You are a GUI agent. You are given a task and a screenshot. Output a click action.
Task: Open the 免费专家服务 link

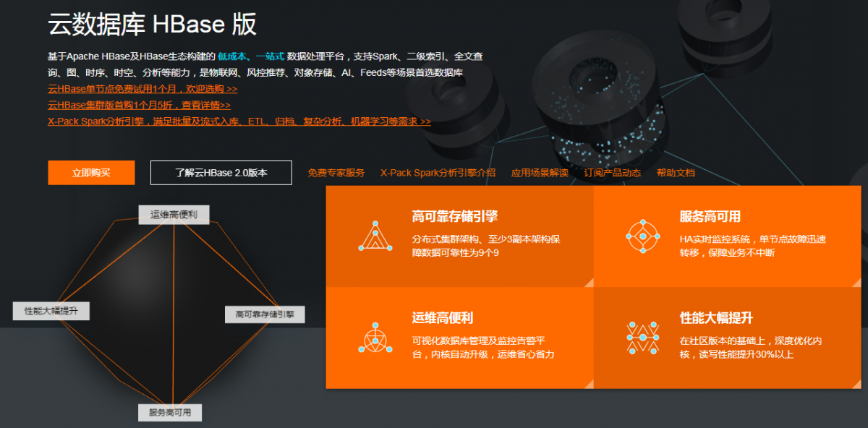pyautogui.click(x=336, y=173)
